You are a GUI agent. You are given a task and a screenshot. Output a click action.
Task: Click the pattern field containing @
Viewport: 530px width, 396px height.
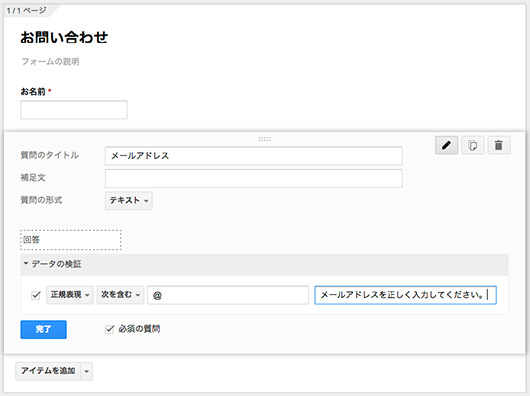click(228, 295)
